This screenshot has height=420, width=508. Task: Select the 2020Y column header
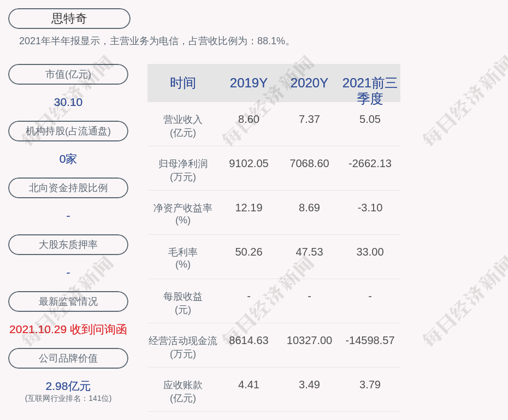[x=309, y=83]
